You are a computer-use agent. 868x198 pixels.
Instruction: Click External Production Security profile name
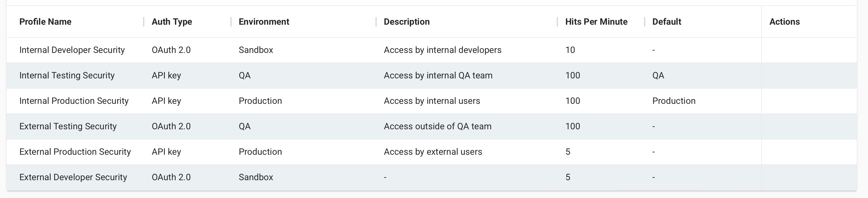tap(75, 152)
